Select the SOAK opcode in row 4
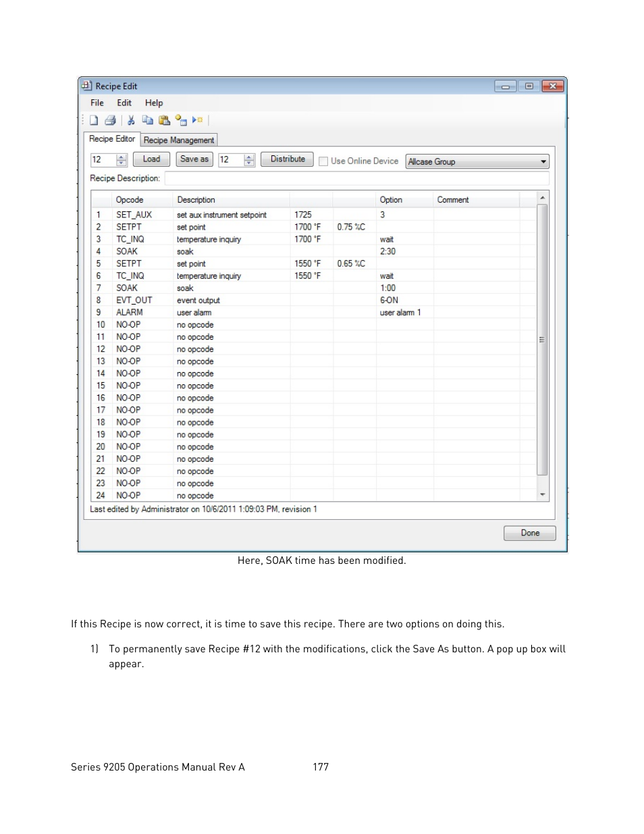The height and width of the screenshot is (834, 644). coord(127,251)
